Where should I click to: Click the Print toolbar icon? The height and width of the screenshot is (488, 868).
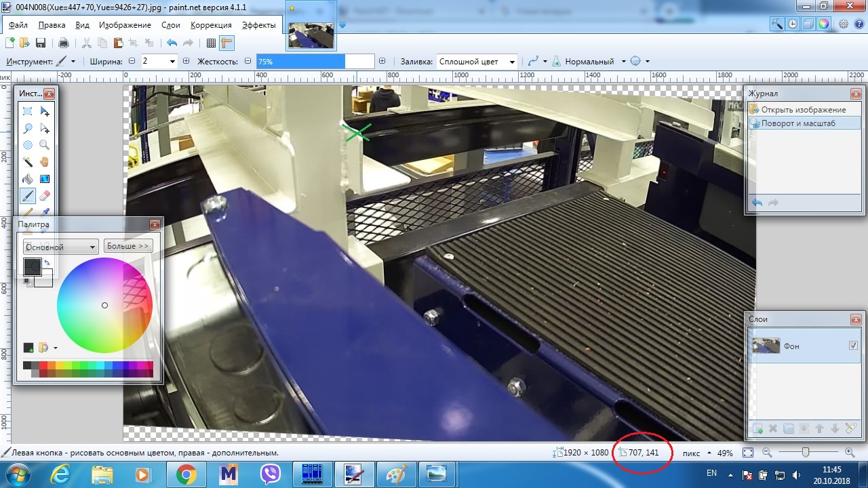[64, 43]
